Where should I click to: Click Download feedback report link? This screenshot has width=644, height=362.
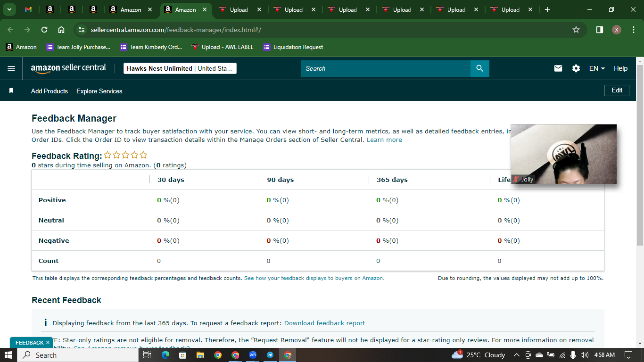point(325,323)
